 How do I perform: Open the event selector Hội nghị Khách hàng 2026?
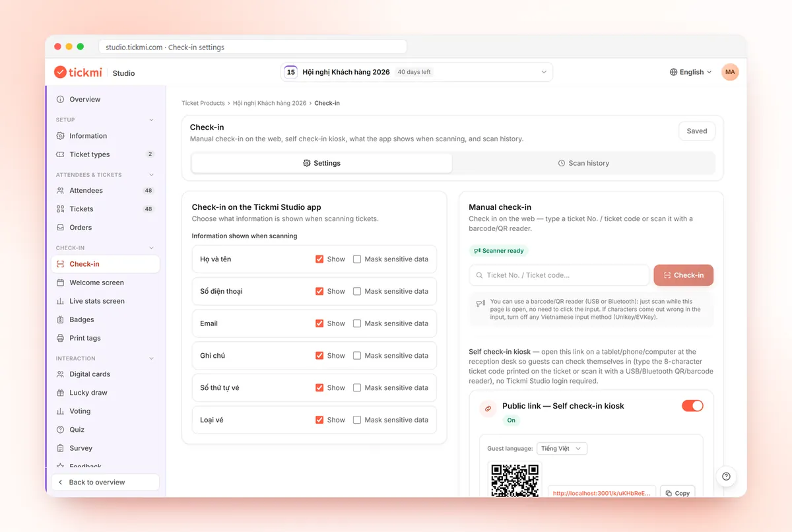point(416,72)
